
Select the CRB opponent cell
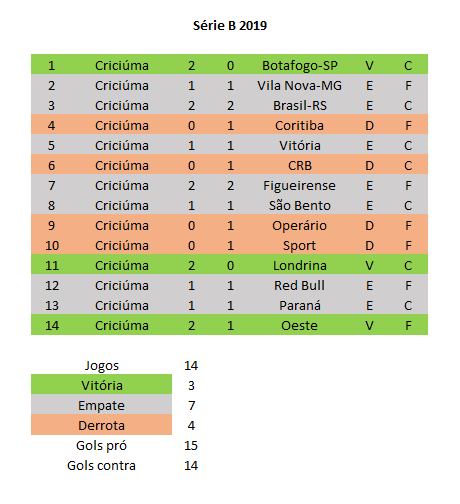pos(300,166)
